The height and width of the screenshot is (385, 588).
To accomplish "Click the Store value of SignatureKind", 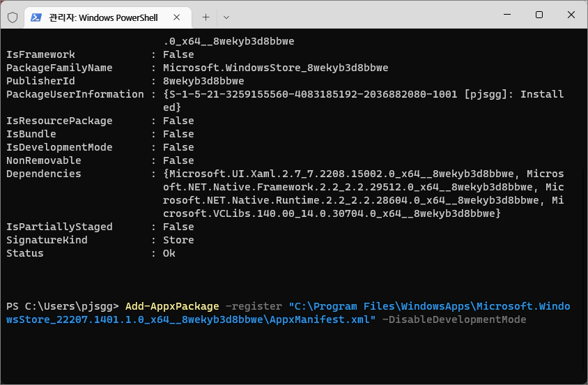I will 178,240.
